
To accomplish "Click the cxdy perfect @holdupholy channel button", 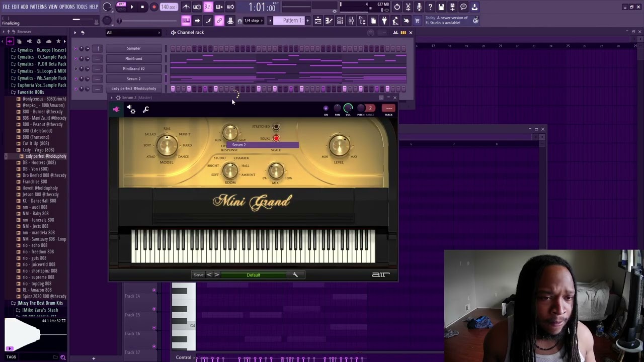I will (x=134, y=88).
